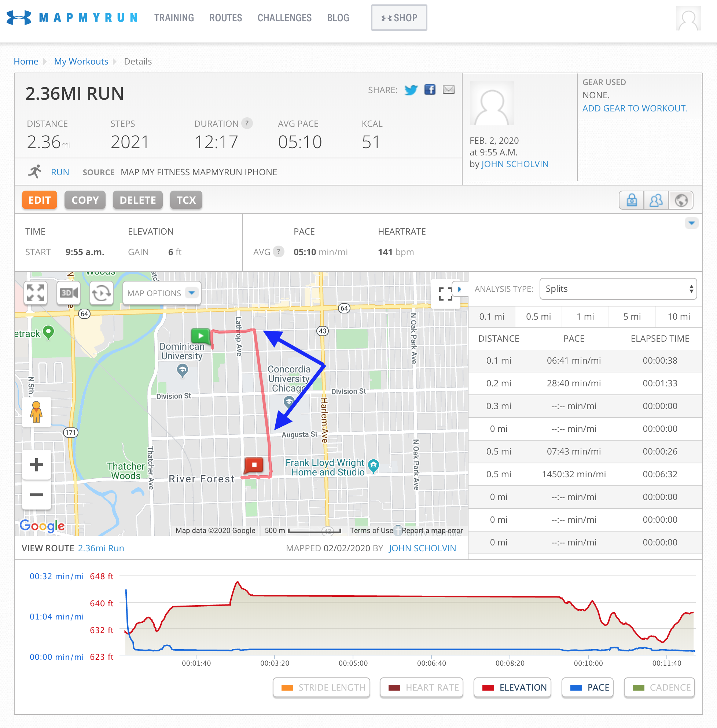Click the Run activity type link
The image size is (717, 728).
point(60,172)
